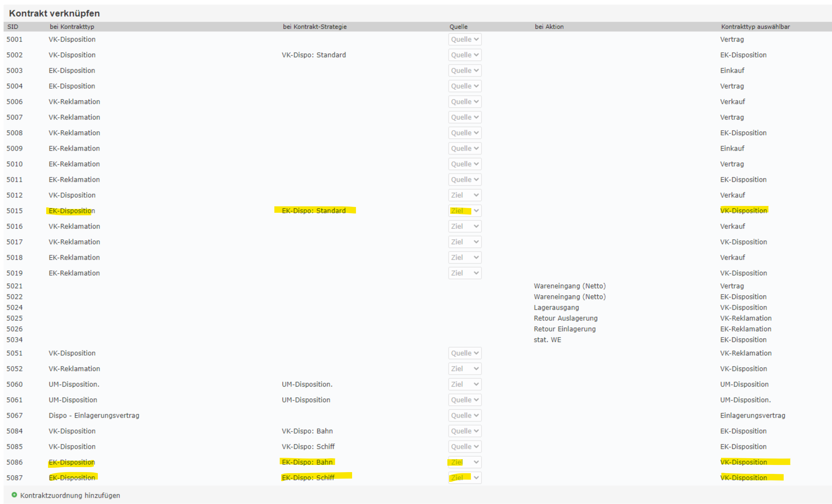Select row SID 5021 Wareneingang (Netto)
The width and height of the screenshot is (832, 504).
tap(569, 286)
